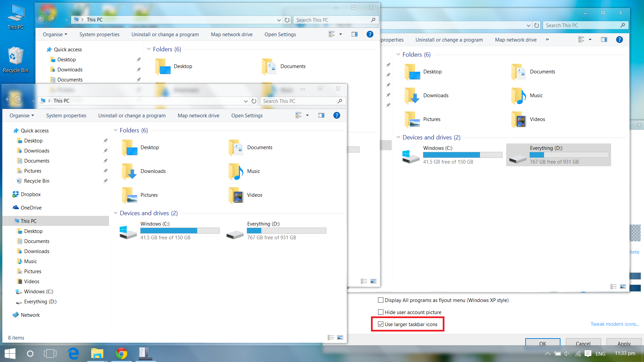Open Task View on the taskbar

pyautogui.click(x=50, y=353)
